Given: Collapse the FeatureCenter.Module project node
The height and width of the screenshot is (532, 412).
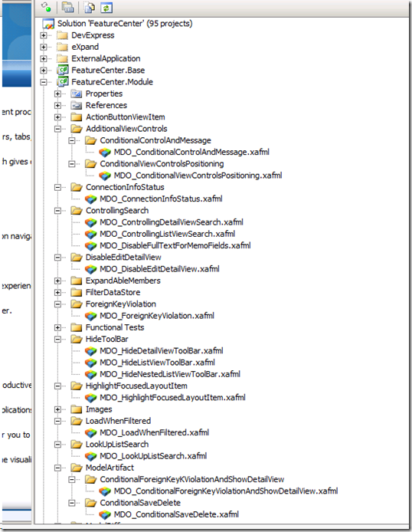Looking at the screenshot, I should click(x=44, y=82).
